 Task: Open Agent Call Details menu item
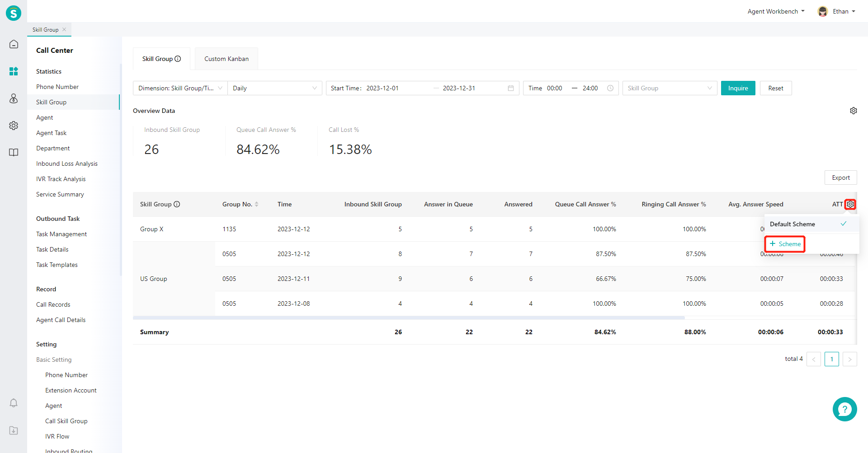pyautogui.click(x=61, y=320)
